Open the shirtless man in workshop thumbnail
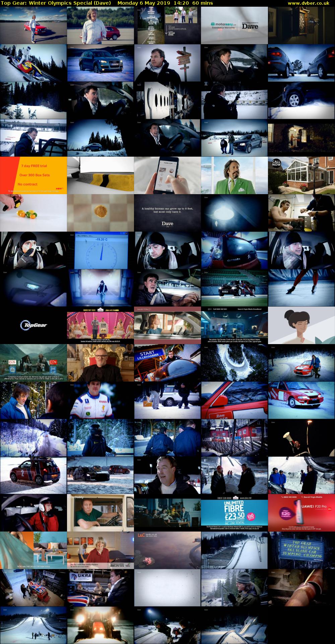This screenshot has height=644, width=335. coord(301,213)
